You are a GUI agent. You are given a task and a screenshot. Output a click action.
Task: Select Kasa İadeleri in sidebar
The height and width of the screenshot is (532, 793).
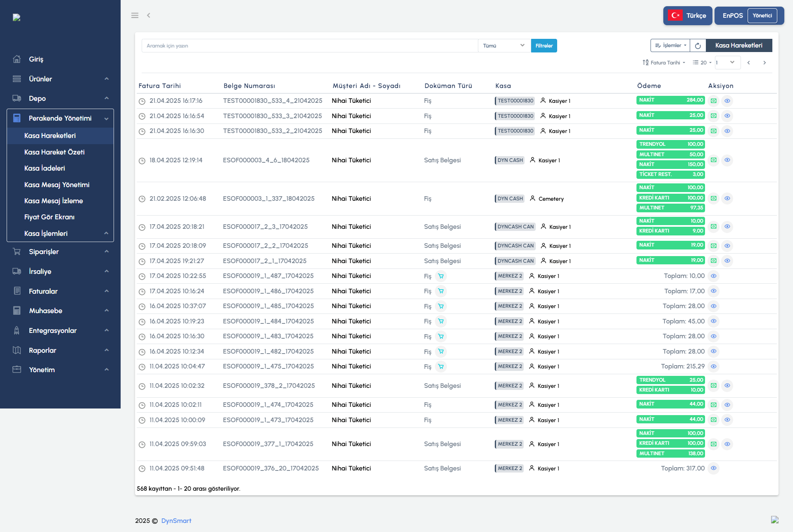(x=45, y=168)
